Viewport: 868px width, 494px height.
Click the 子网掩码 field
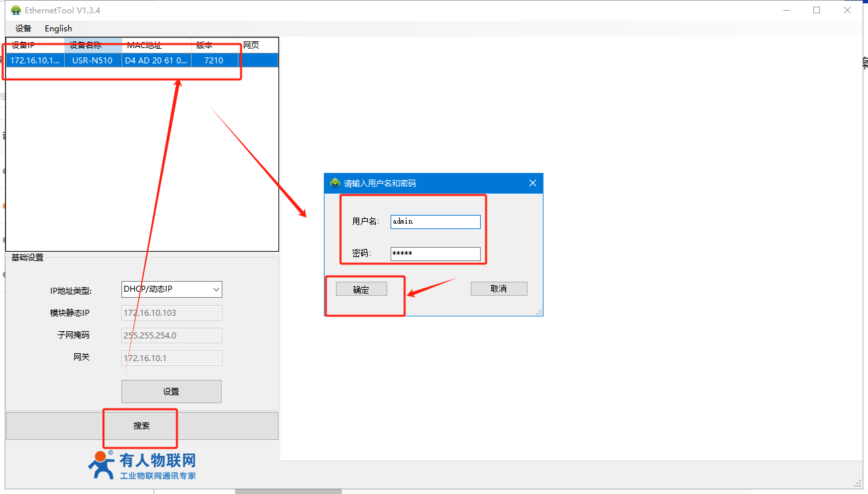click(172, 335)
